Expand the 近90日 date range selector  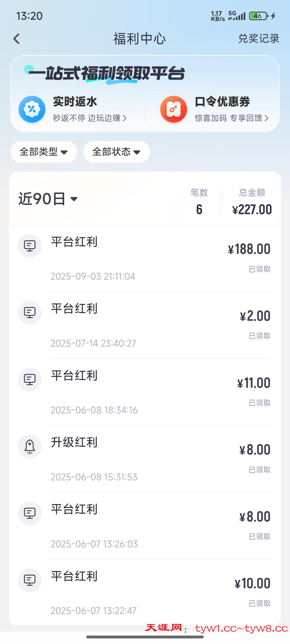pos(48,199)
